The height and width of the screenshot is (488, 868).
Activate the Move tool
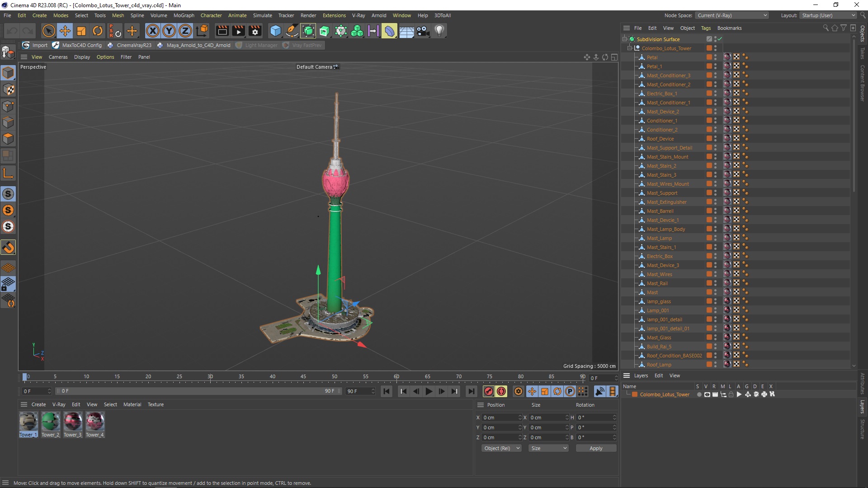click(65, 31)
